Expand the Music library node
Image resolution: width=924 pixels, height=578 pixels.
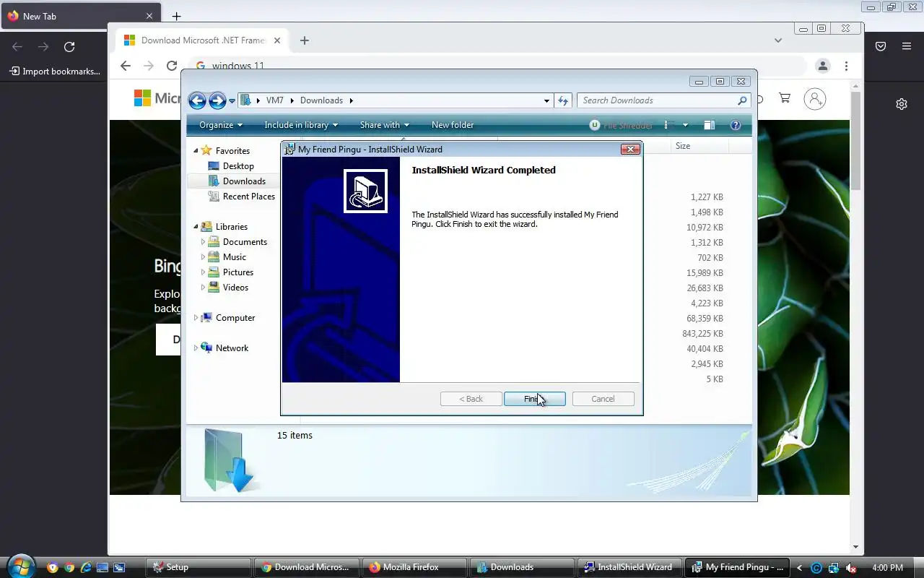click(203, 256)
